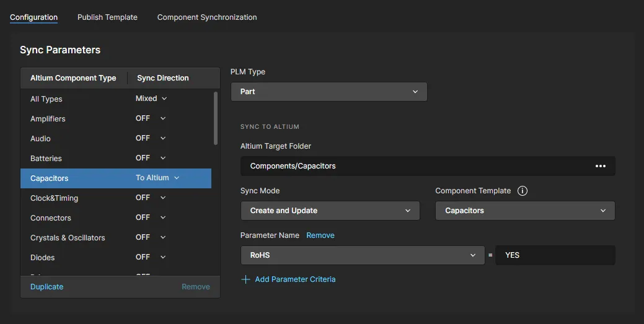Open the Altium Target Folder browse ellipsis
The width and height of the screenshot is (644, 324).
point(600,166)
